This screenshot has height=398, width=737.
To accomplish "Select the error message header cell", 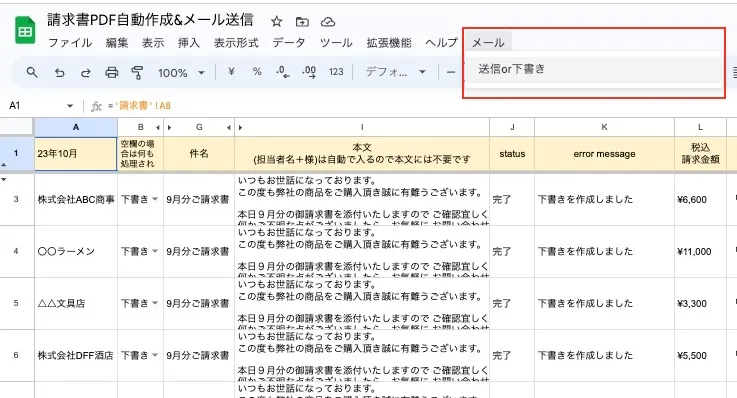I will pos(604,154).
